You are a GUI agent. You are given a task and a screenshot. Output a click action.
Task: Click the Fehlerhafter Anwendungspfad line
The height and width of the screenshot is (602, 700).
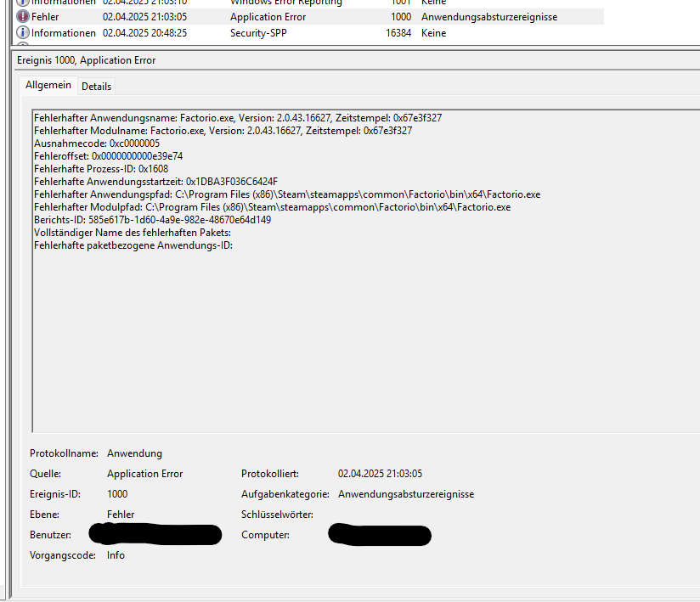coord(287,194)
